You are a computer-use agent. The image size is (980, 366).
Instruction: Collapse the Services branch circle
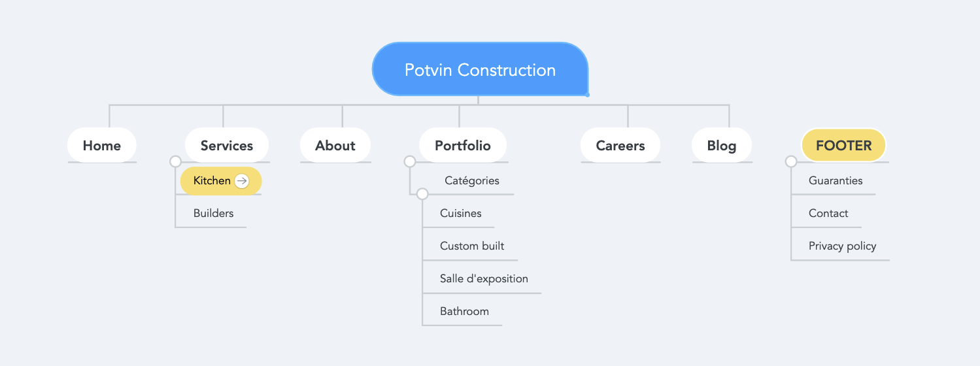175,161
